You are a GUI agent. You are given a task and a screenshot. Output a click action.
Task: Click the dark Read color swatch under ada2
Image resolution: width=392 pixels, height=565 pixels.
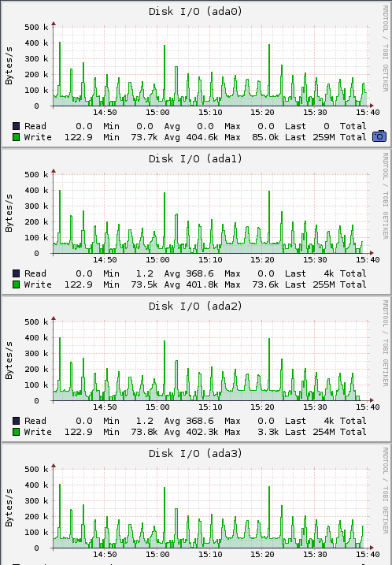[16, 421]
